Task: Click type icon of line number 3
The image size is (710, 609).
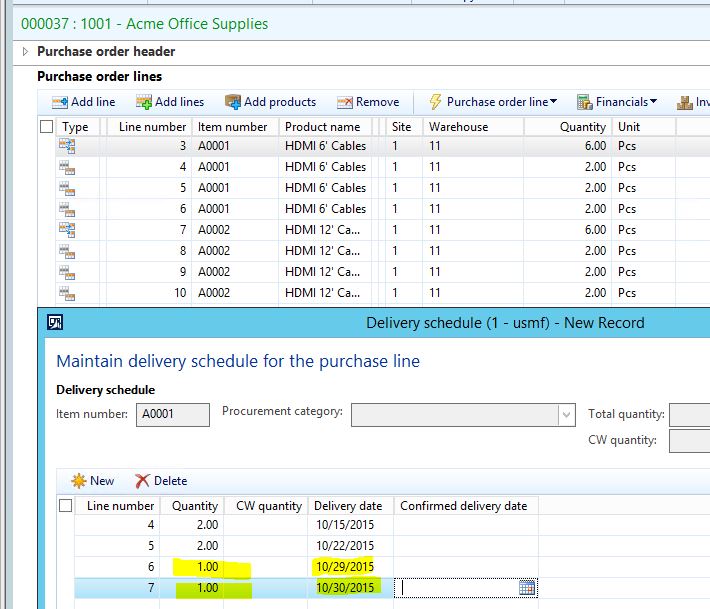Action: pyautogui.click(x=68, y=146)
